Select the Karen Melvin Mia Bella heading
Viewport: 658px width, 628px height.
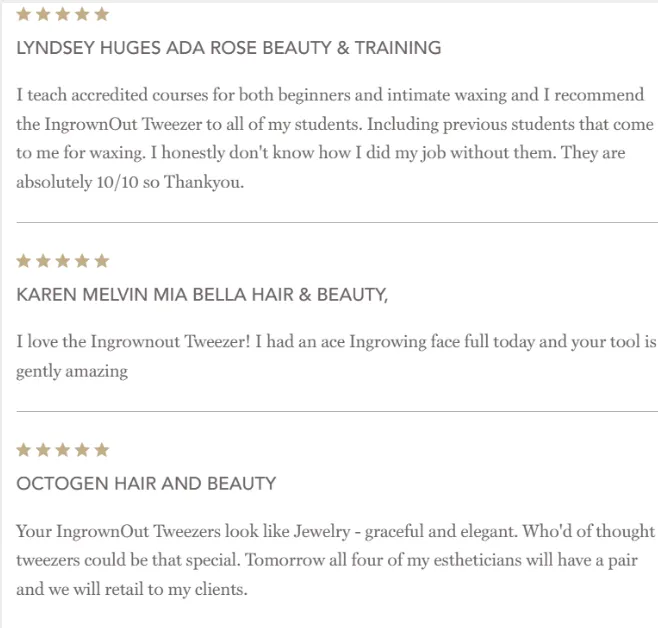pos(202,294)
